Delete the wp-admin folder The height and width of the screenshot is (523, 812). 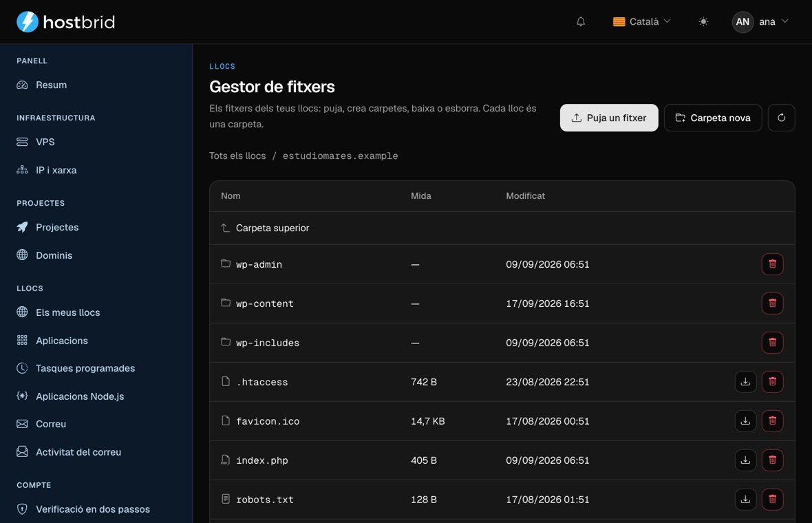(x=772, y=264)
